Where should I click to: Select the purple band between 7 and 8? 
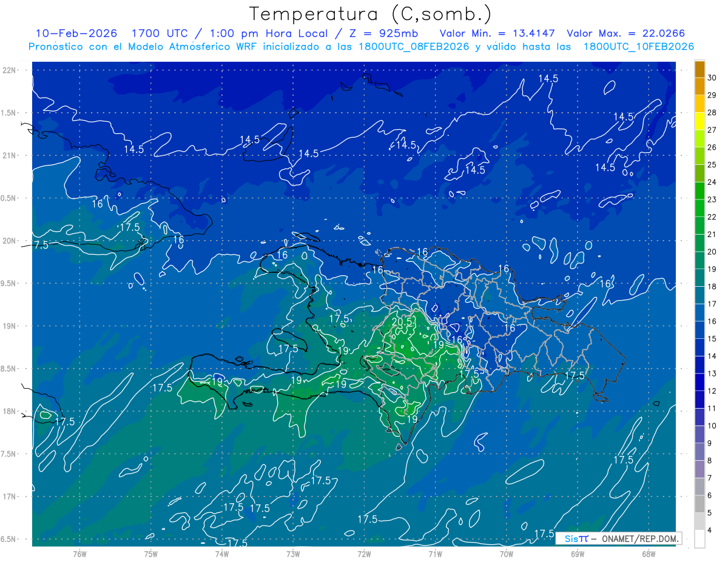(699, 469)
